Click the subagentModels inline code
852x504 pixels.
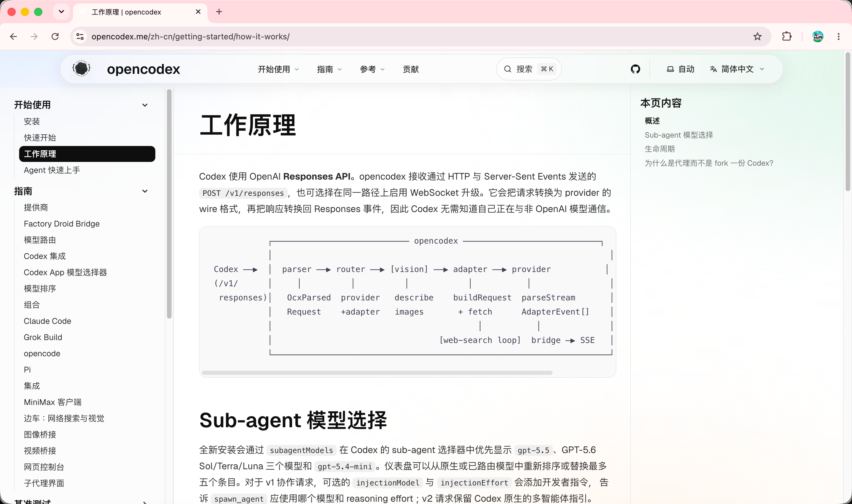coord(301,450)
